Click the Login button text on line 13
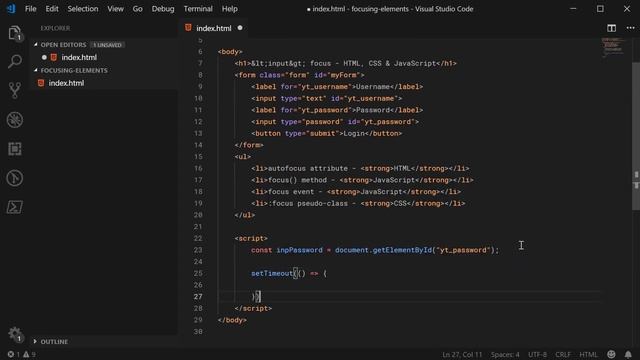 pyautogui.click(x=354, y=133)
